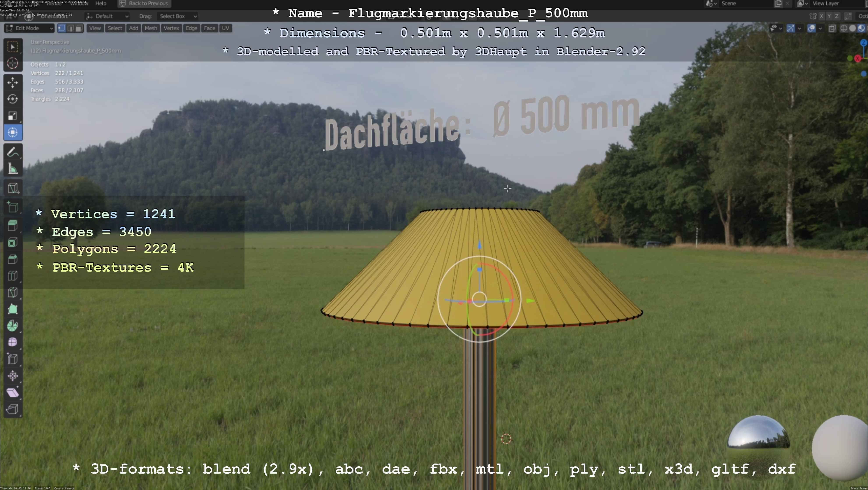
Task: Choose the Rotate tool
Action: click(13, 99)
